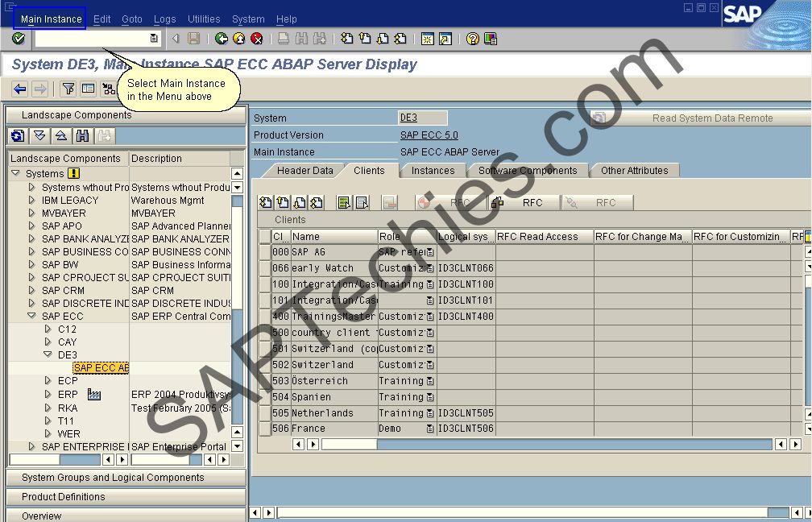Click the Enter checkmark icon

point(18,38)
